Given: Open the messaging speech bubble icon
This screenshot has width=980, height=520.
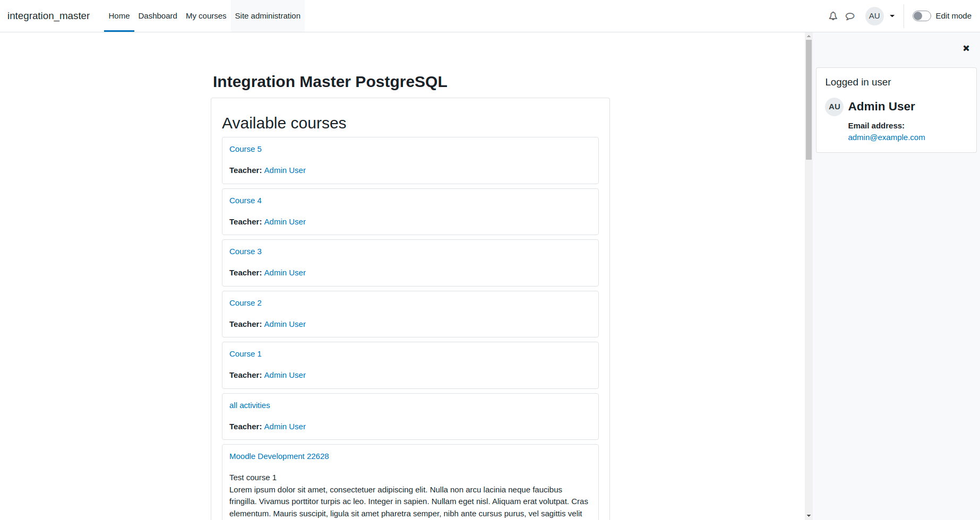Looking at the screenshot, I should pos(850,16).
